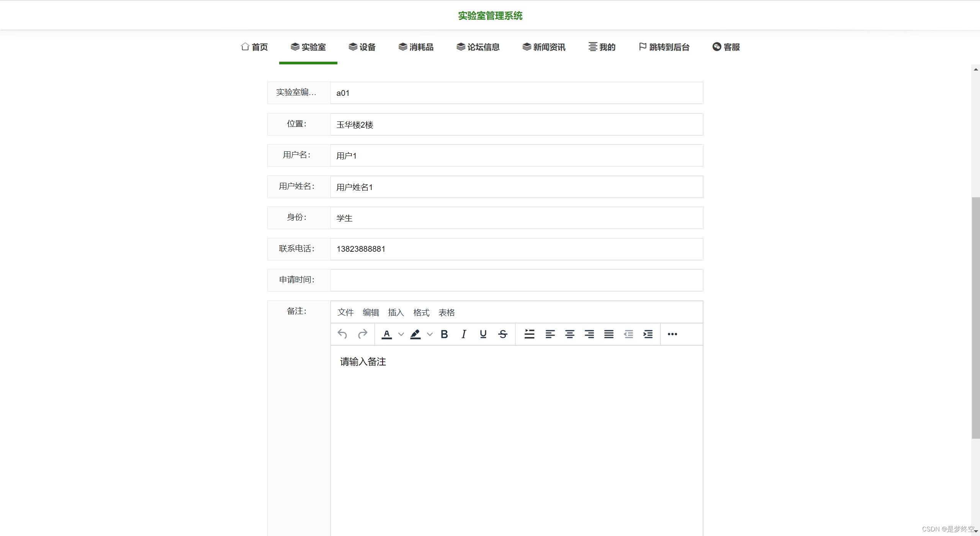Click the 位置 label
The height and width of the screenshot is (536, 980).
point(297,124)
